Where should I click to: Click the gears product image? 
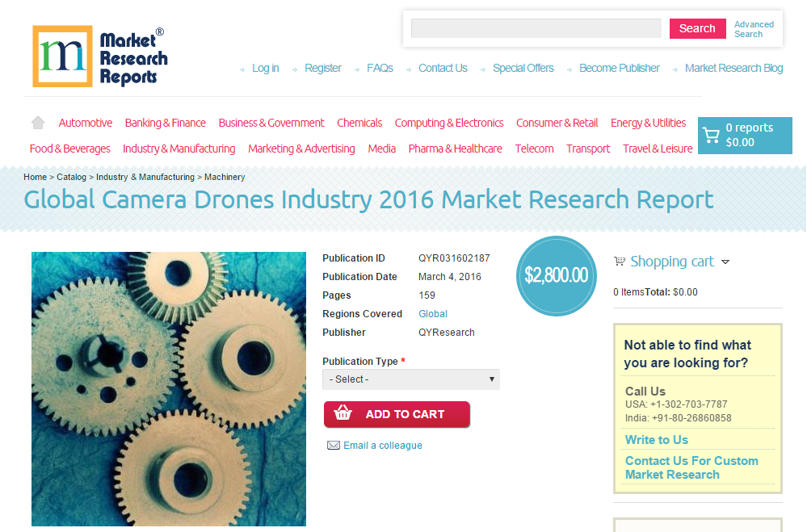(x=169, y=389)
